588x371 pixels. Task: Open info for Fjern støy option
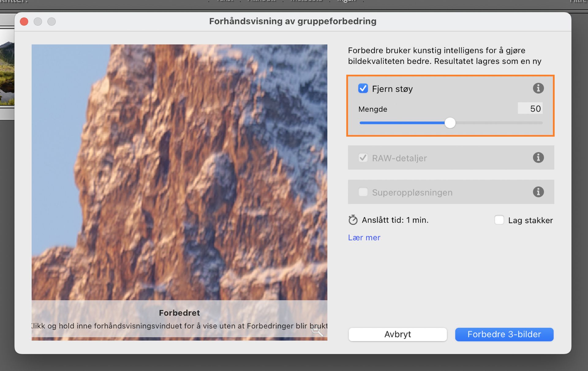539,88
